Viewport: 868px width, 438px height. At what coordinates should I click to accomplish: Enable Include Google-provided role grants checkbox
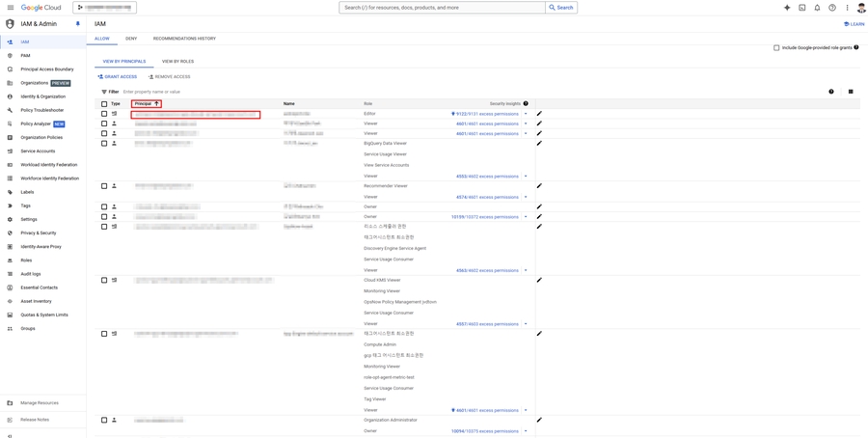tap(776, 47)
